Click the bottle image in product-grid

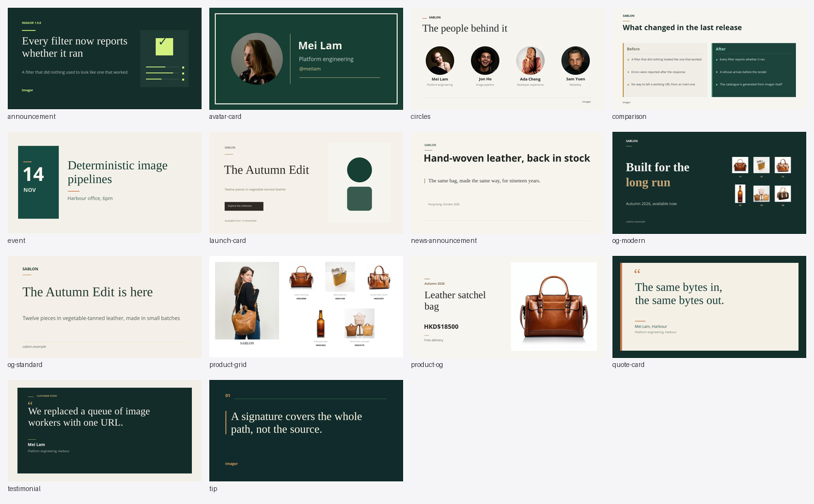pyautogui.click(x=320, y=324)
